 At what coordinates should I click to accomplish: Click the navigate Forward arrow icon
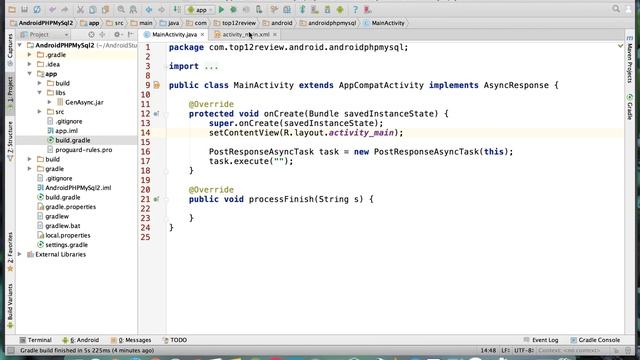162,9
